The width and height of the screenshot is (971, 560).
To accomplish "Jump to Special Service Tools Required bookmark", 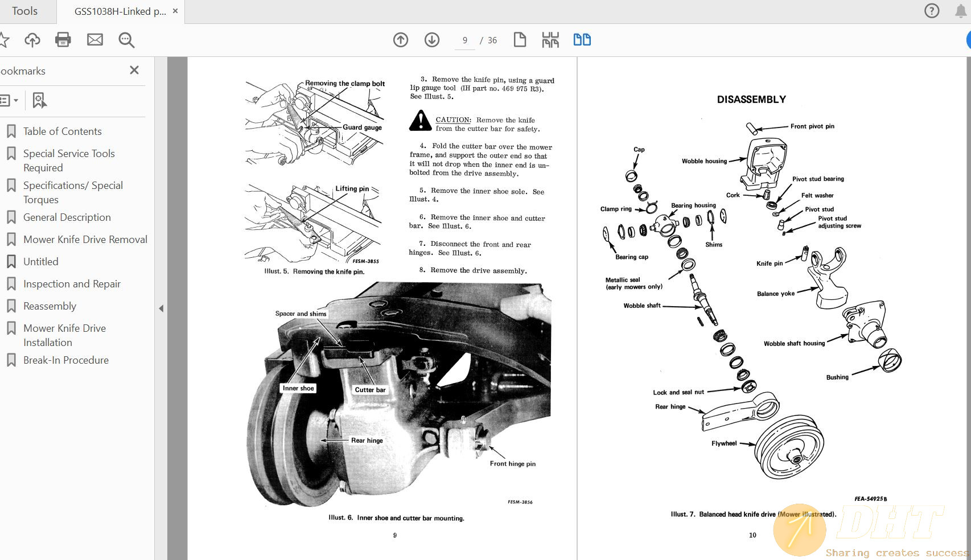I will tap(69, 160).
